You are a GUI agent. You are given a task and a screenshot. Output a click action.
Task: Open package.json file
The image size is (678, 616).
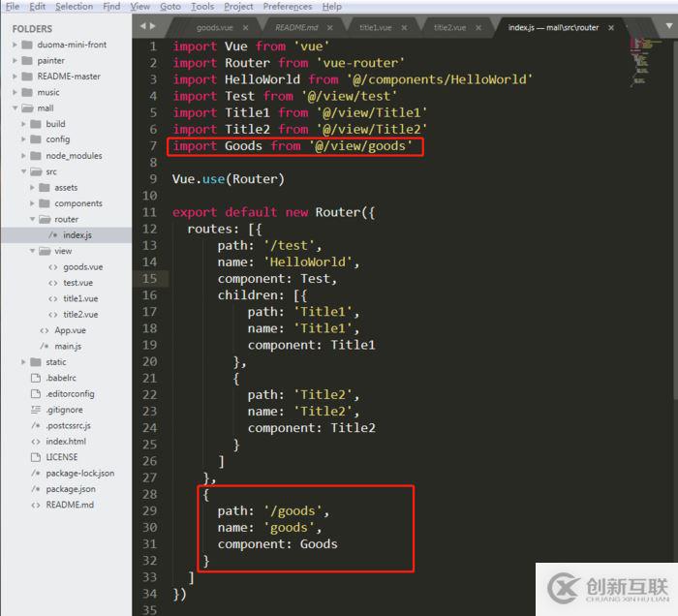pos(71,489)
